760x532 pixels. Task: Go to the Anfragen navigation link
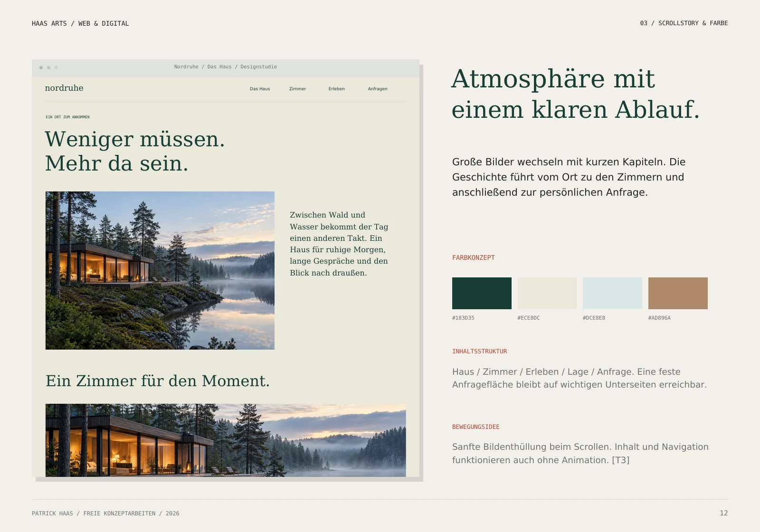click(x=378, y=89)
